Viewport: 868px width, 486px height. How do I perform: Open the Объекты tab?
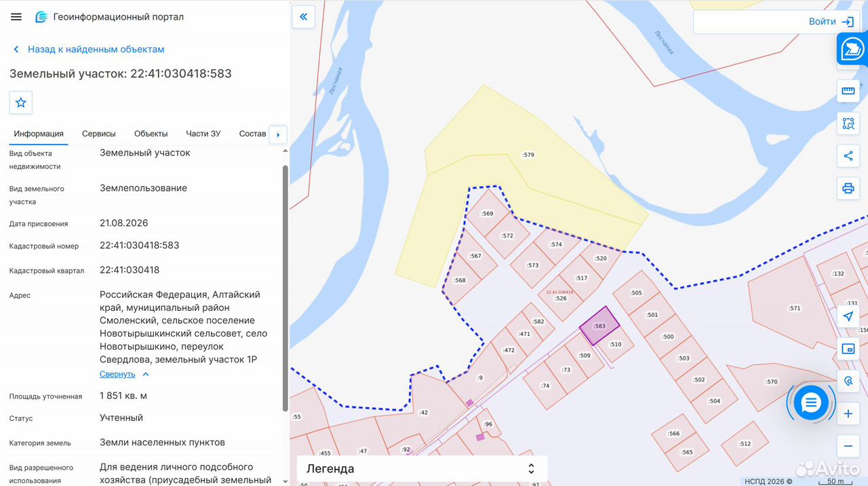(x=151, y=134)
